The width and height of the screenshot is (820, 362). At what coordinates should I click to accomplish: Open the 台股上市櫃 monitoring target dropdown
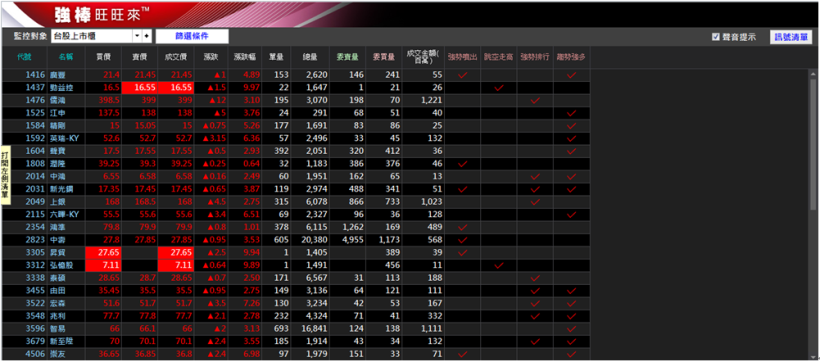[x=137, y=36]
